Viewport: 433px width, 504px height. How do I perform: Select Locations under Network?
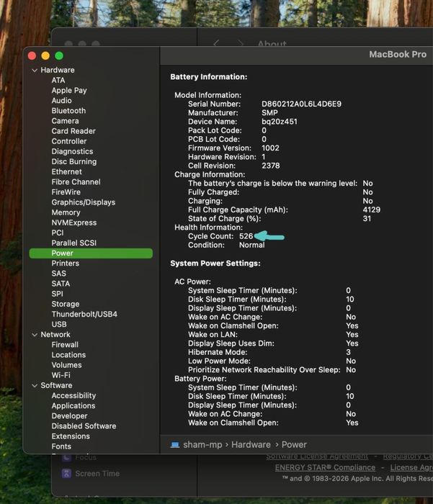point(68,355)
